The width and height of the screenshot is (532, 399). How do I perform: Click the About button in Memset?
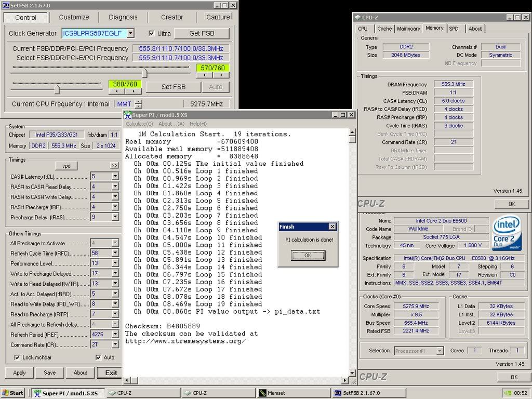click(x=80, y=373)
